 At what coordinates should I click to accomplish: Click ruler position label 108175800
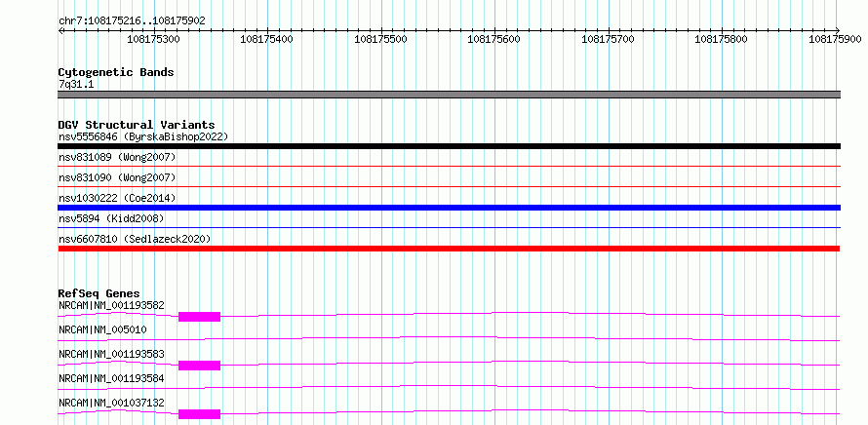[721, 39]
